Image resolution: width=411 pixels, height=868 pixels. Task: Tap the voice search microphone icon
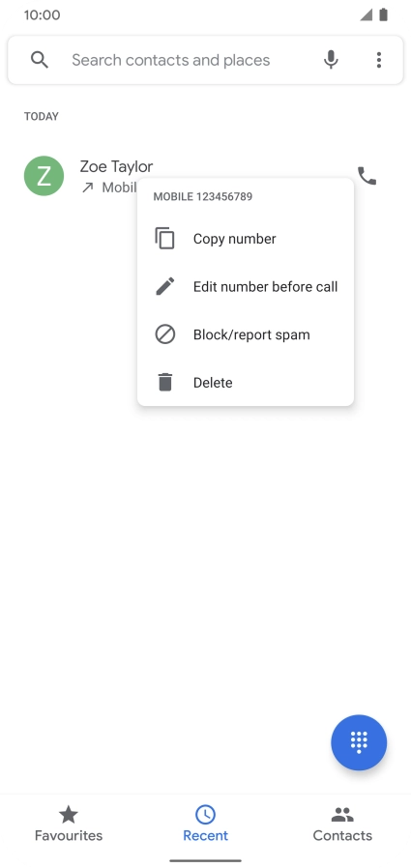(x=331, y=60)
